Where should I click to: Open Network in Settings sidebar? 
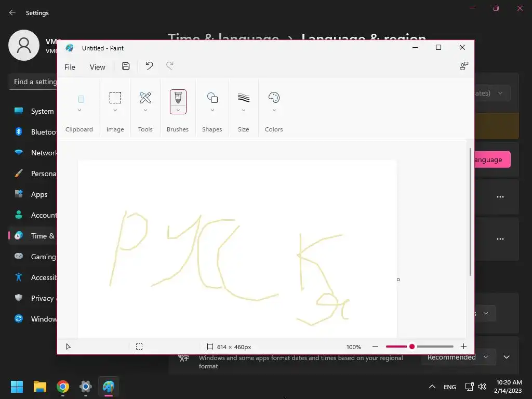click(33, 153)
